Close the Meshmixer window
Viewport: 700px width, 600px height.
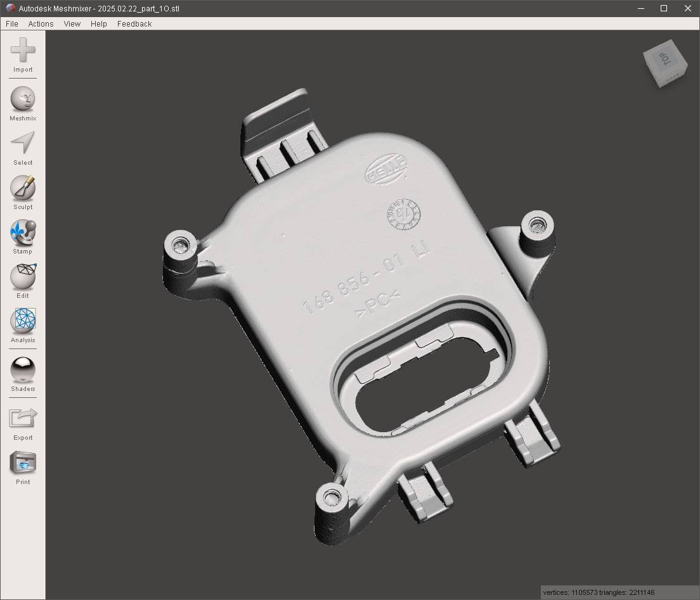pyautogui.click(x=687, y=8)
